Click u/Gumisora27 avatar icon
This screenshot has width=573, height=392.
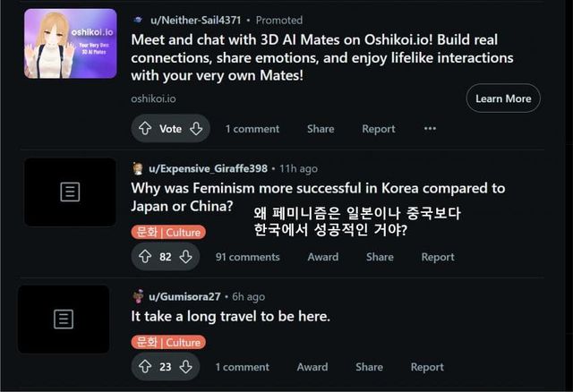[138, 296]
